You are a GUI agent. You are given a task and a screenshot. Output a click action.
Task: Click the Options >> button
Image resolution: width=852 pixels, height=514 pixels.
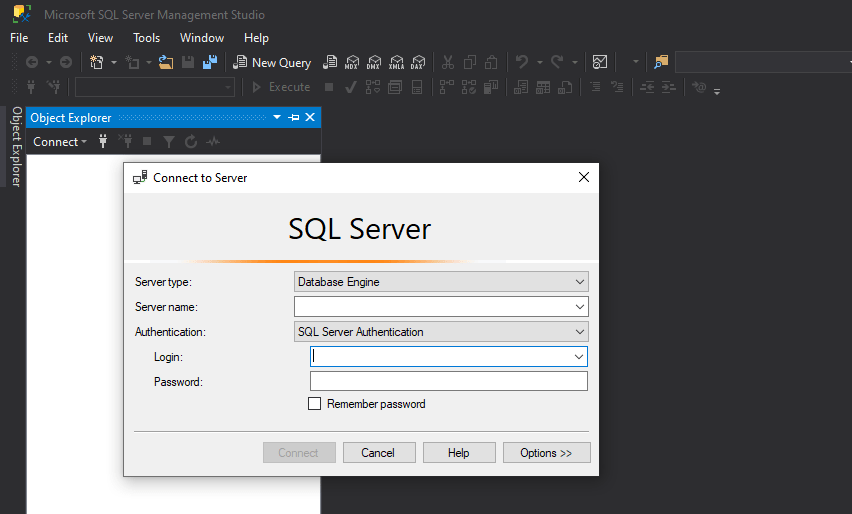click(x=547, y=453)
